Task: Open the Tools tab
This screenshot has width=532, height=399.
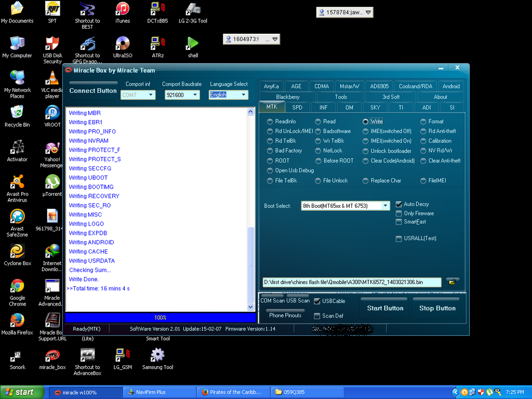Action: 341,97
